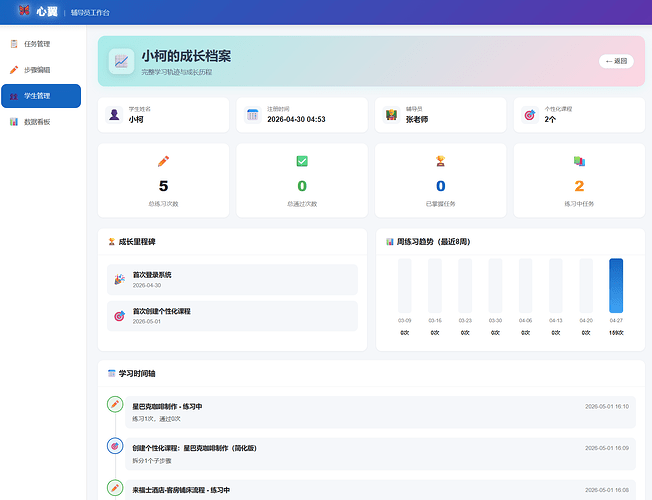Screen dimensions: 652x500
Task: Click the 星巴克咖啡制作 - 练习中 timeline entry
Action: [x=380, y=412]
